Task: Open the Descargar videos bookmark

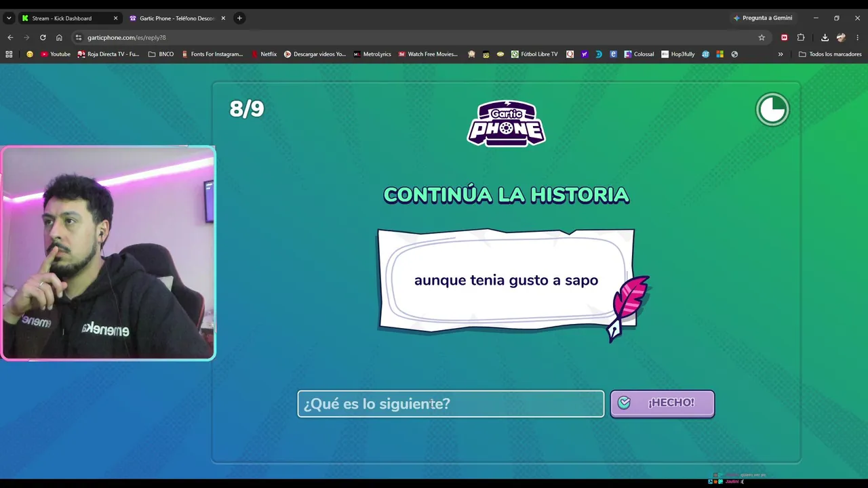Action: click(315, 54)
